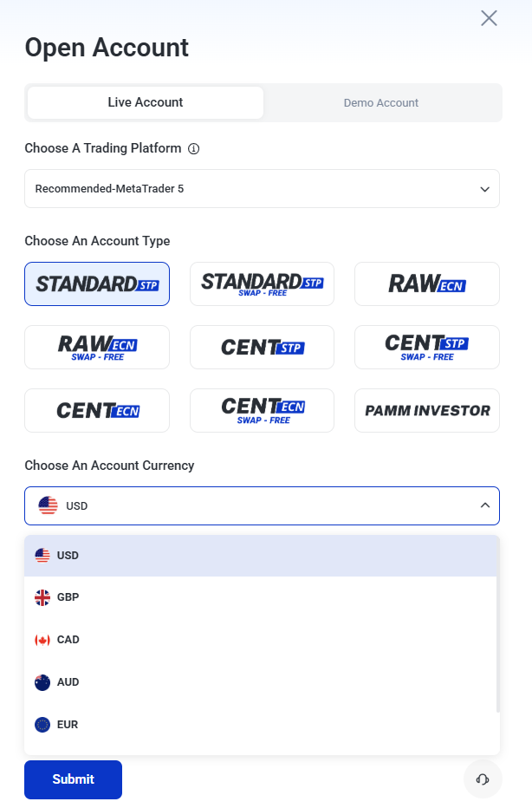532x808 pixels.
Task: Select the highlighted USD list option
Action: (260, 556)
